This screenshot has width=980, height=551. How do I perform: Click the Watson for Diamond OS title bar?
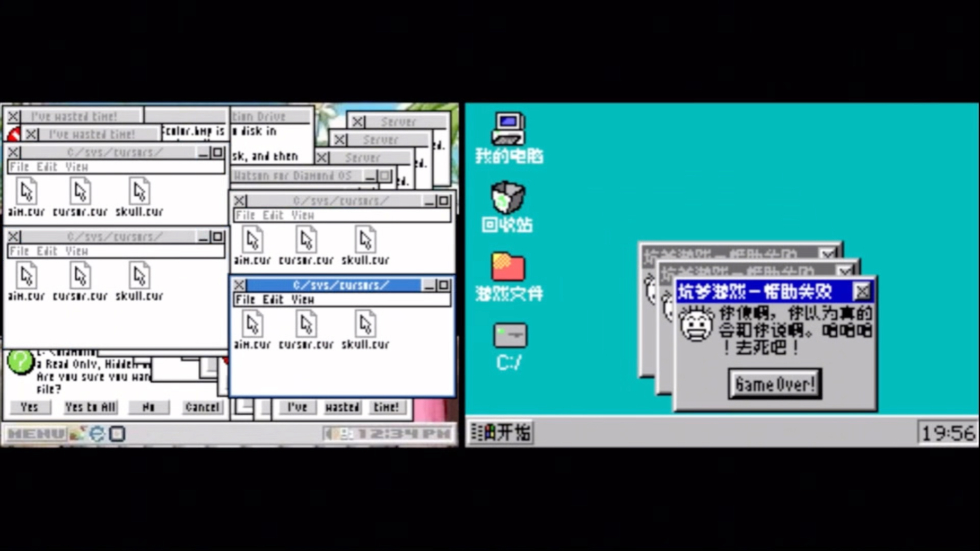pos(296,176)
